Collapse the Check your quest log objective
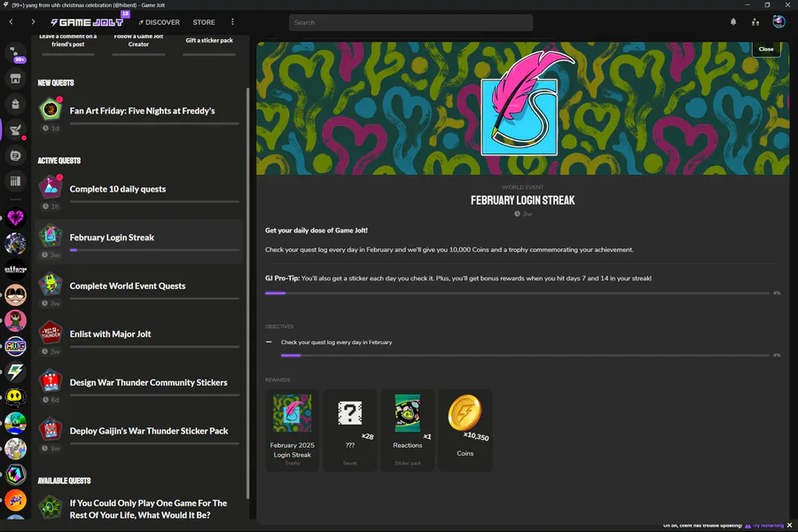The width and height of the screenshot is (798, 532). click(x=269, y=342)
